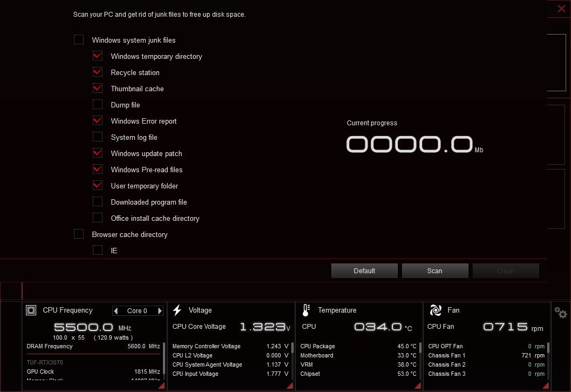
Task: Click the Default button
Action: (364, 271)
